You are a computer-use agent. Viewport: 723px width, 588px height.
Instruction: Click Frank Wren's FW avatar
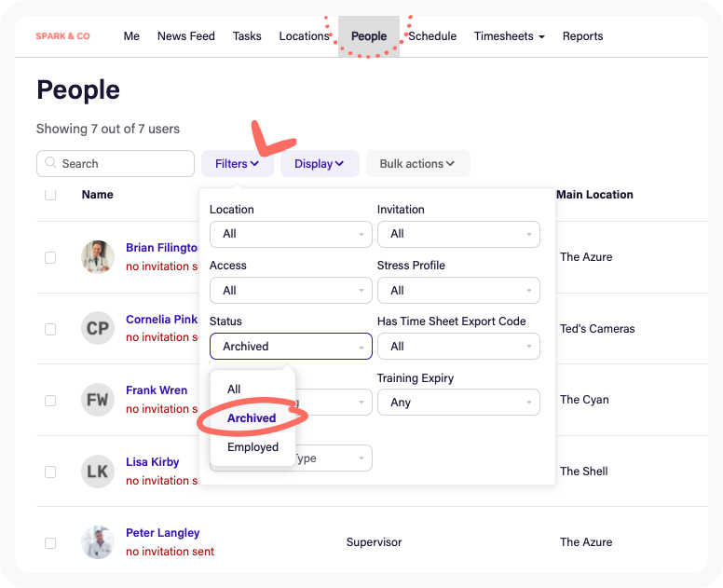(x=98, y=400)
